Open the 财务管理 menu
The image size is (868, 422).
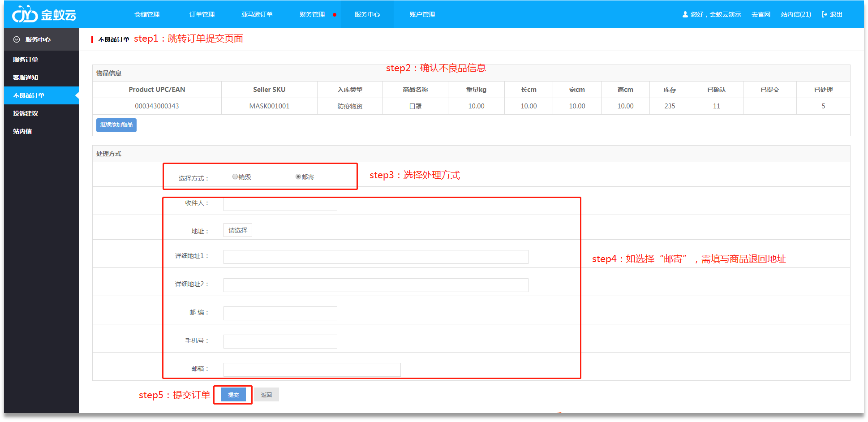click(x=312, y=14)
